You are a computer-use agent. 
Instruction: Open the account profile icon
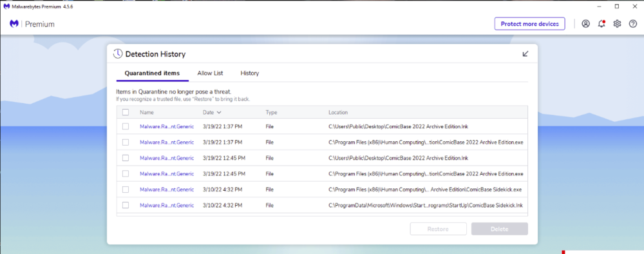(x=585, y=24)
